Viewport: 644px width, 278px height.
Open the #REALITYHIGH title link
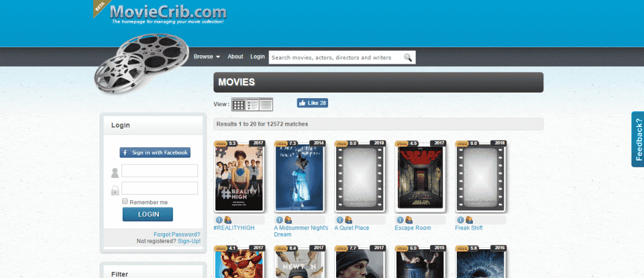click(234, 228)
